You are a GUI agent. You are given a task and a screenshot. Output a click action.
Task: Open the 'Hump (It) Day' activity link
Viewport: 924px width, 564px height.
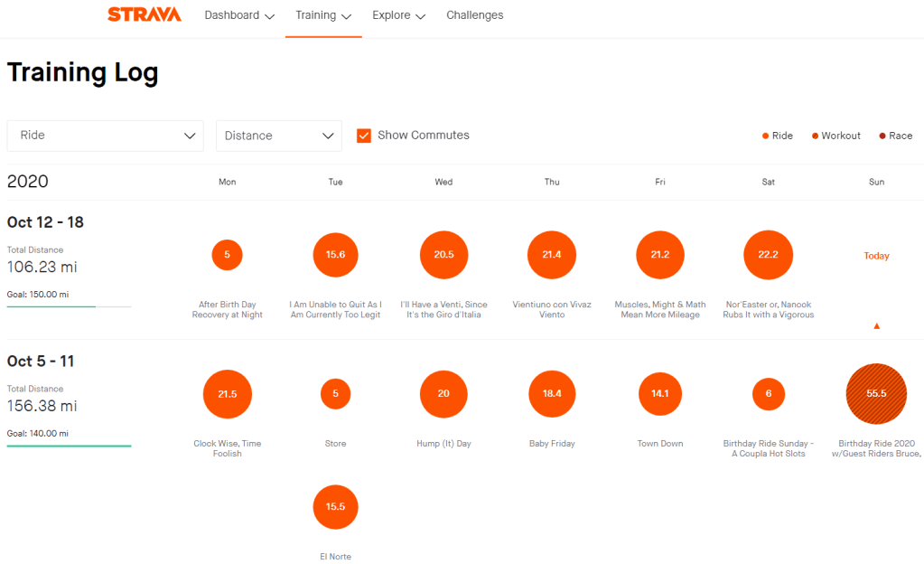tap(443, 444)
